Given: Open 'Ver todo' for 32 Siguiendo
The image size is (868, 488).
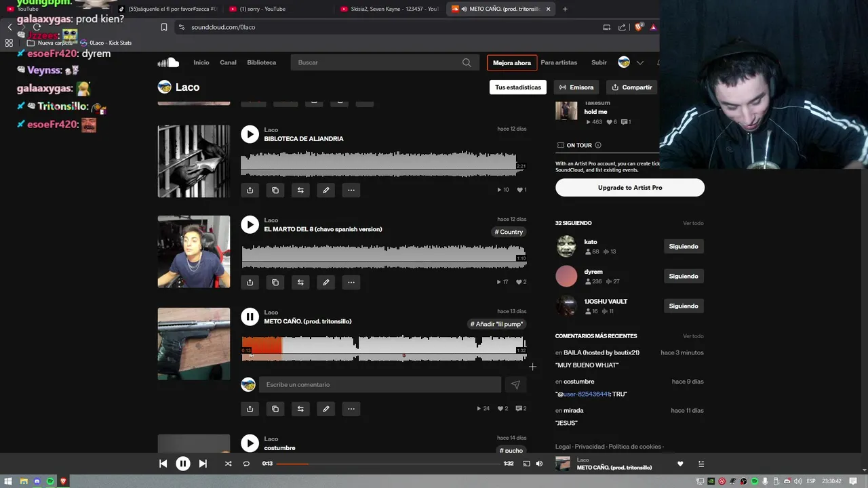Looking at the screenshot, I should (x=693, y=223).
